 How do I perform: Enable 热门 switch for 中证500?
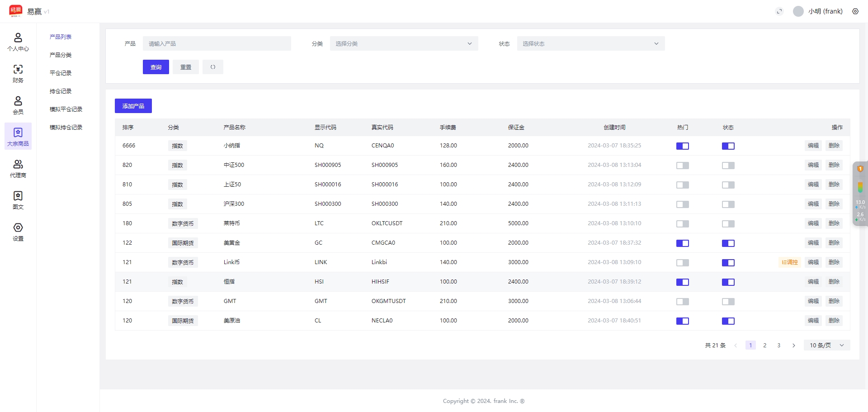click(x=683, y=166)
